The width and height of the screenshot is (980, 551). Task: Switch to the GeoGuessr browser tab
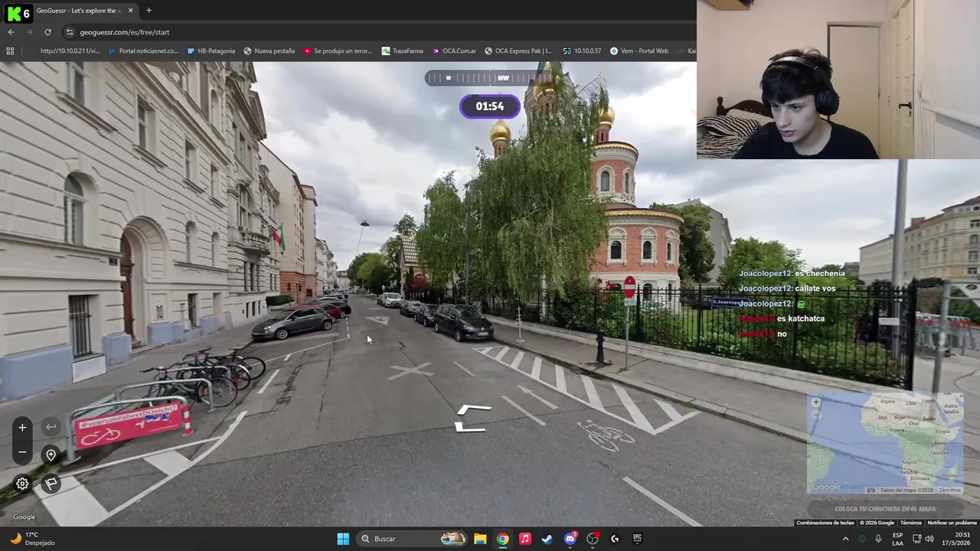(78, 11)
